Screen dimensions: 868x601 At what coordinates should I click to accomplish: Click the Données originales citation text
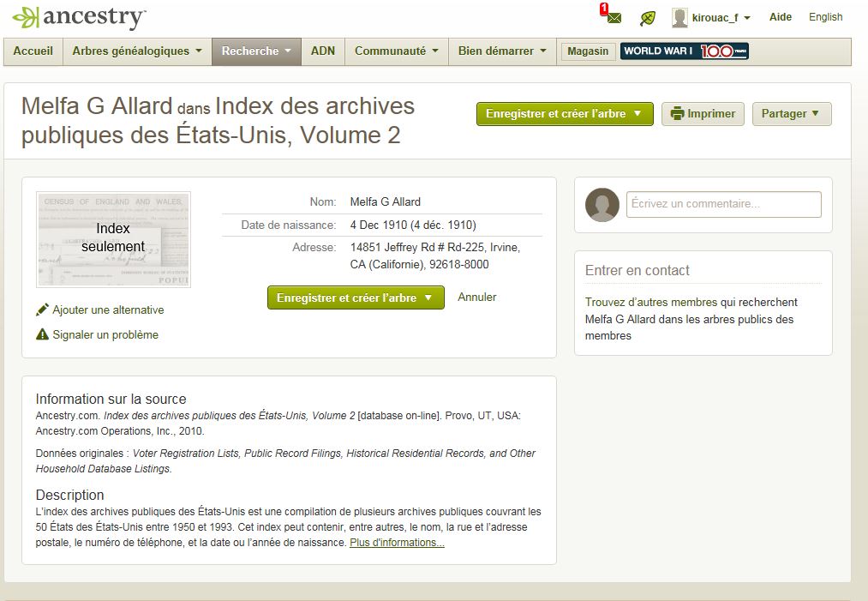point(285,461)
